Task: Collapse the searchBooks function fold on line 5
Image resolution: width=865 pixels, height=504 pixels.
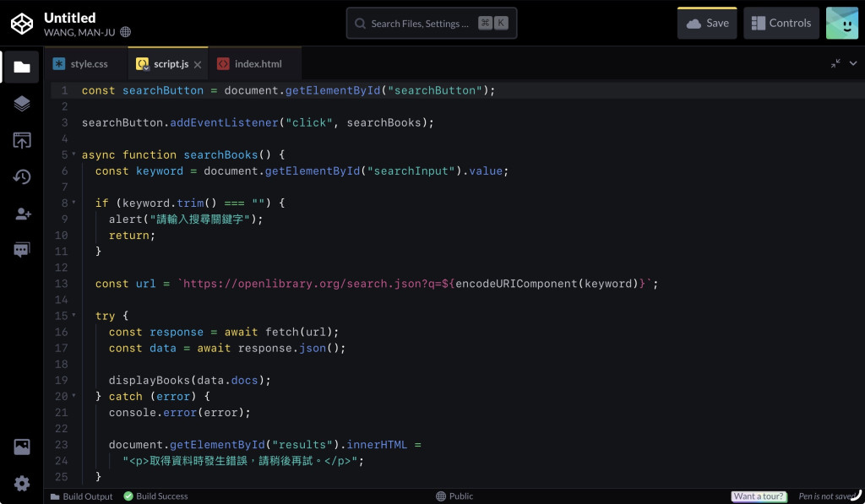Action: [x=74, y=154]
